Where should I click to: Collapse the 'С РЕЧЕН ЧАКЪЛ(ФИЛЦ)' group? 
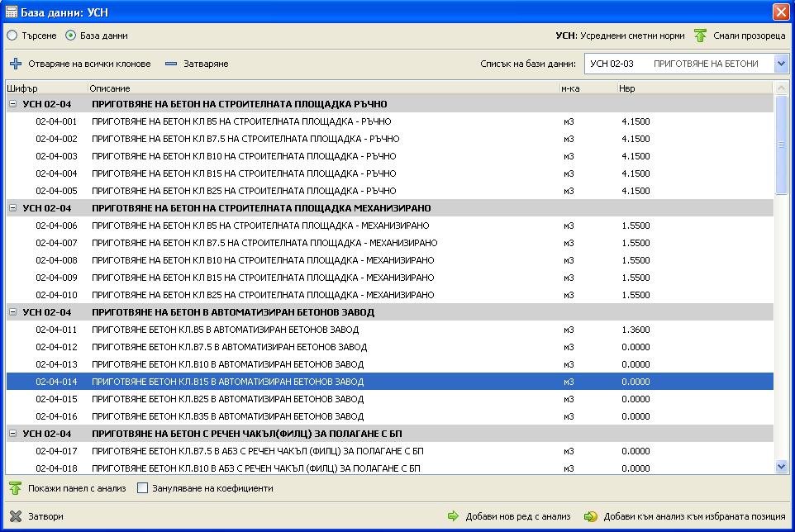coord(13,434)
